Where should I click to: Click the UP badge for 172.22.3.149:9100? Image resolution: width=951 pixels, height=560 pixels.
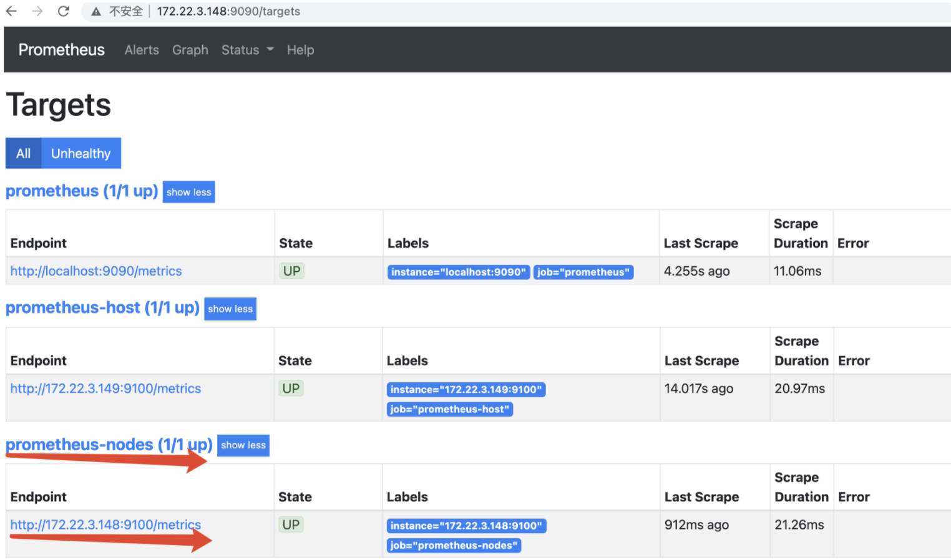(291, 389)
